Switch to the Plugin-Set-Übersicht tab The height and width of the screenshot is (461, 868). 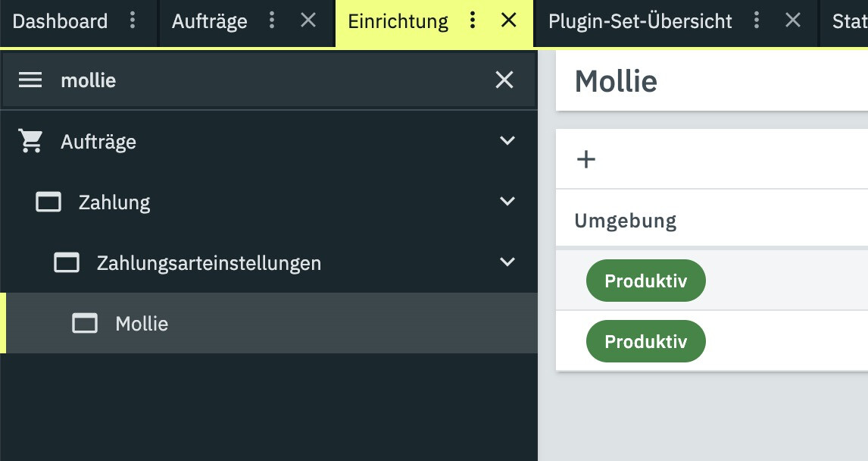(x=640, y=21)
